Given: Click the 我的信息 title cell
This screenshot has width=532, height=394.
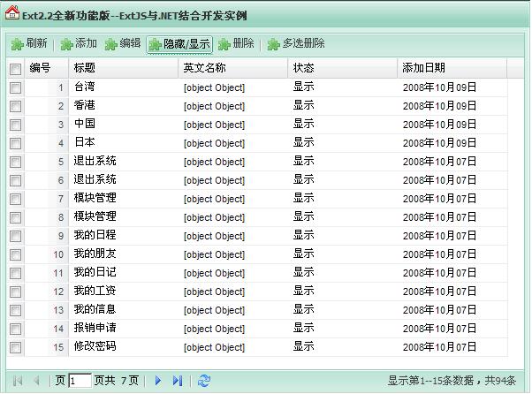Looking at the screenshot, I should point(123,310).
